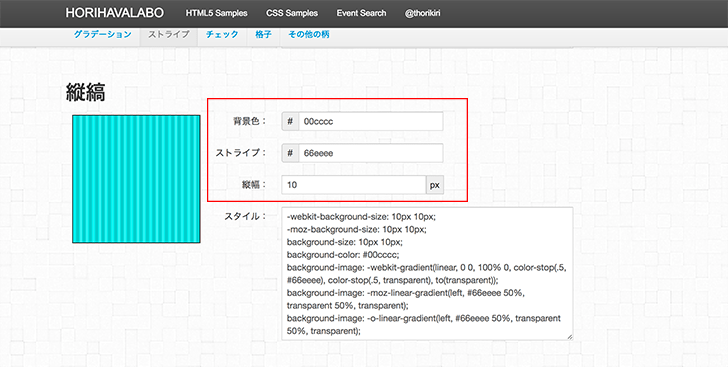Click the 背景色 hex input field
Image resolution: width=728 pixels, height=367 pixels.
coord(371,121)
